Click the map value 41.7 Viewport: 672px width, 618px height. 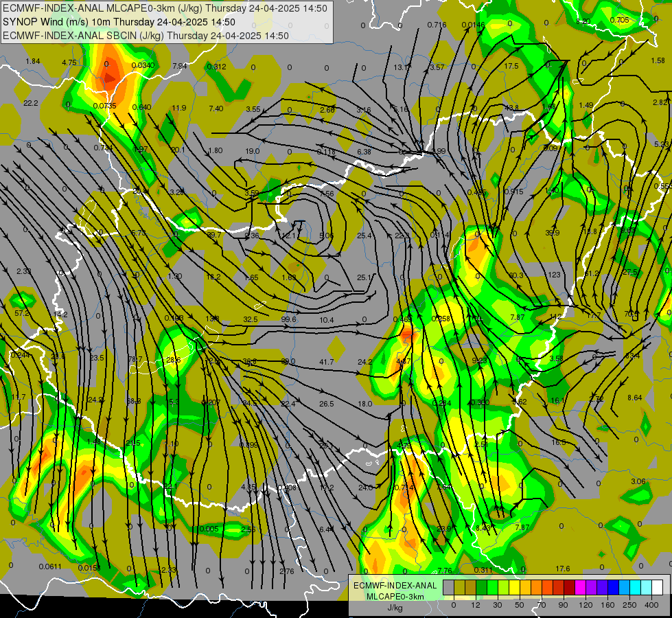(x=327, y=362)
